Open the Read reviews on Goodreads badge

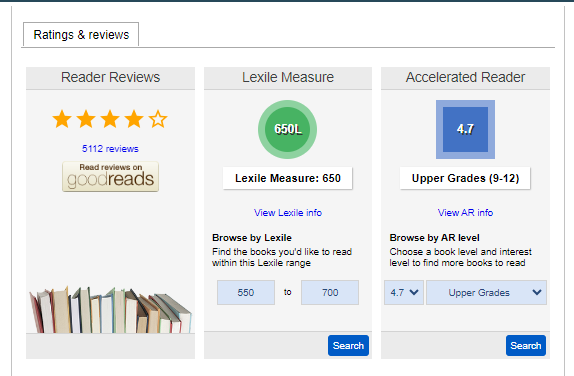[111, 176]
